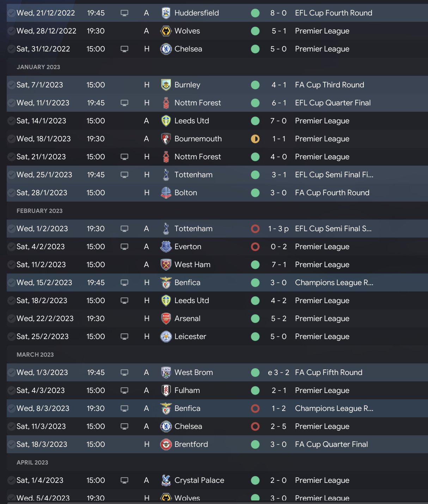428x504 pixels.
Task: Click the FEBRUARY 2023 month header
Action: (39, 211)
